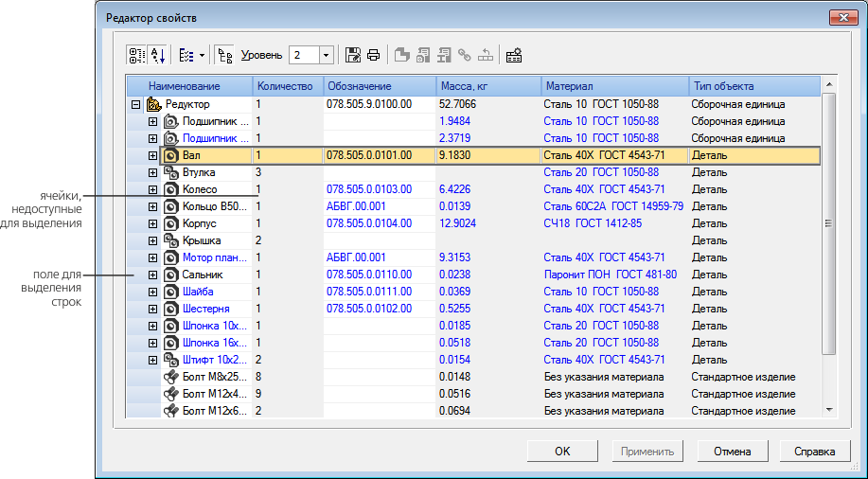Collapse the Редуктор tree node
Viewport: 868px width, 479px height.
pos(135,104)
